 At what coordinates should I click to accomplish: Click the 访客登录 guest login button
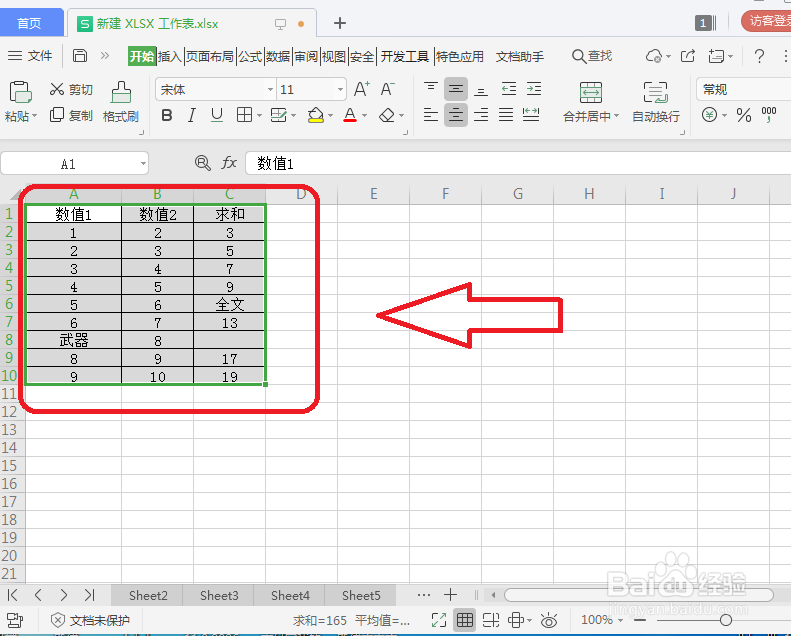tap(767, 21)
